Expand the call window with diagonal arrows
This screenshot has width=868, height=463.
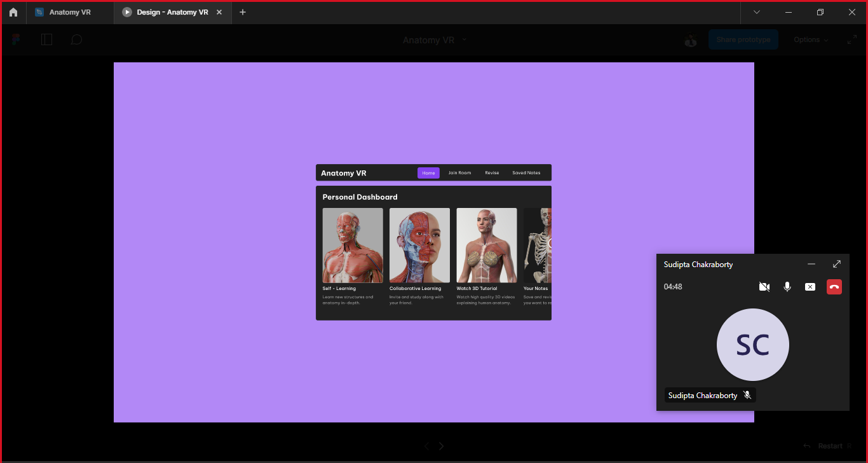[837, 264]
